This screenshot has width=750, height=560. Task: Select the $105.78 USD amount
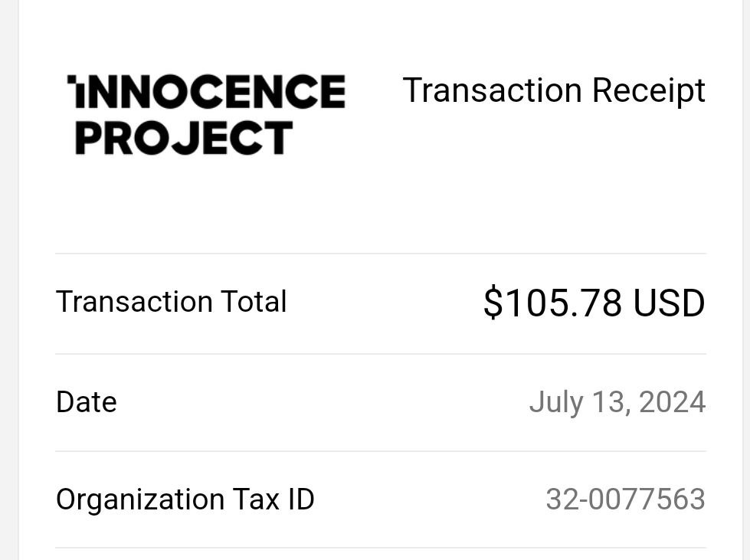pos(594,303)
